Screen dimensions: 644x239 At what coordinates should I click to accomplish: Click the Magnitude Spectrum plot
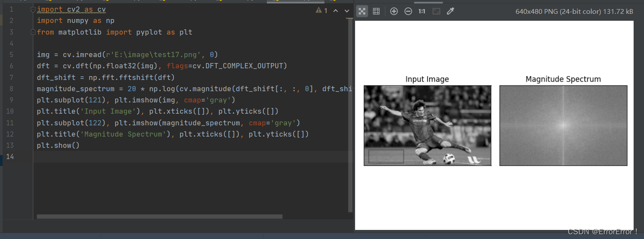563,125
